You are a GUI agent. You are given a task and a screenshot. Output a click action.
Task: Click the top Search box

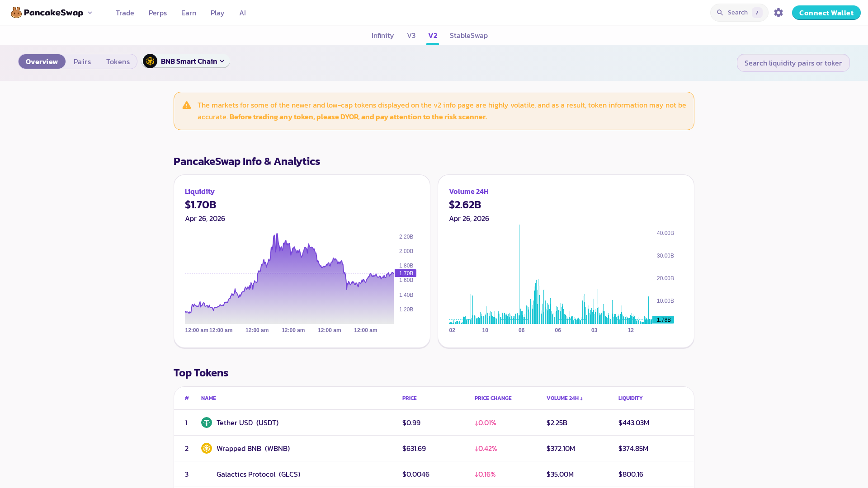tap(739, 13)
